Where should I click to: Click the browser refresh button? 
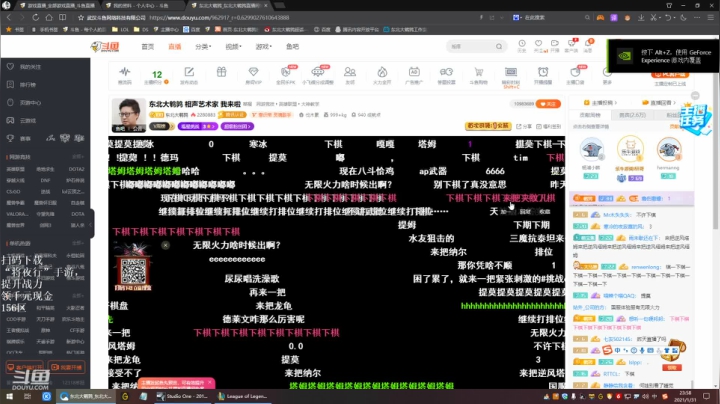click(35, 17)
